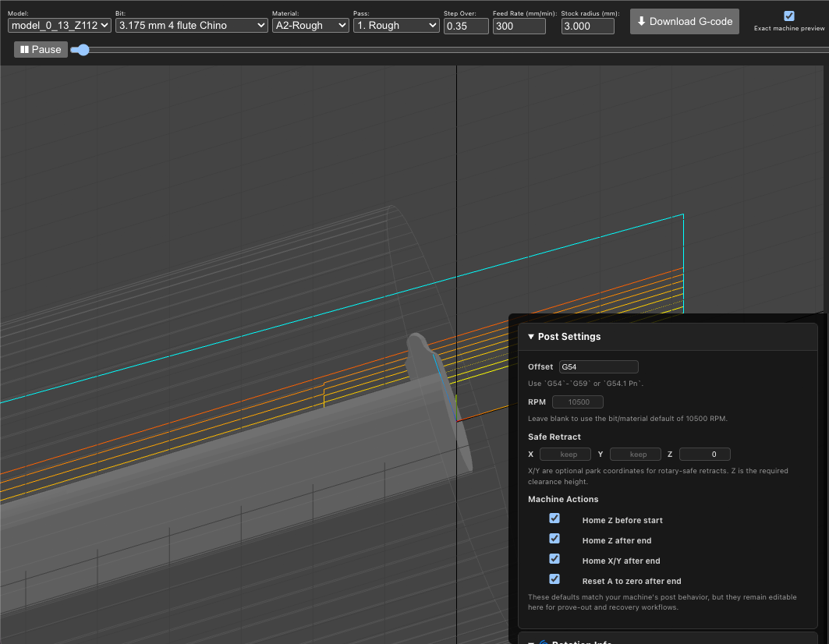This screenshot has width=829, height=644.
Task: Click the Offset field containing G54
Action: coord(598,366)
